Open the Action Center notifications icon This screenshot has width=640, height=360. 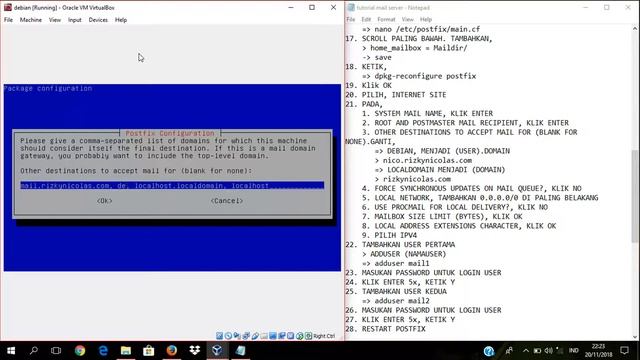(x=624, y=351)
